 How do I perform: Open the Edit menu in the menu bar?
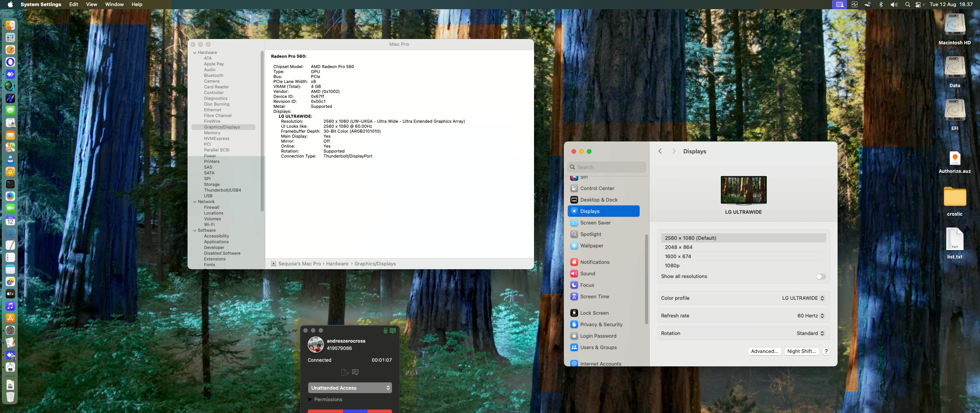point(73,4)
